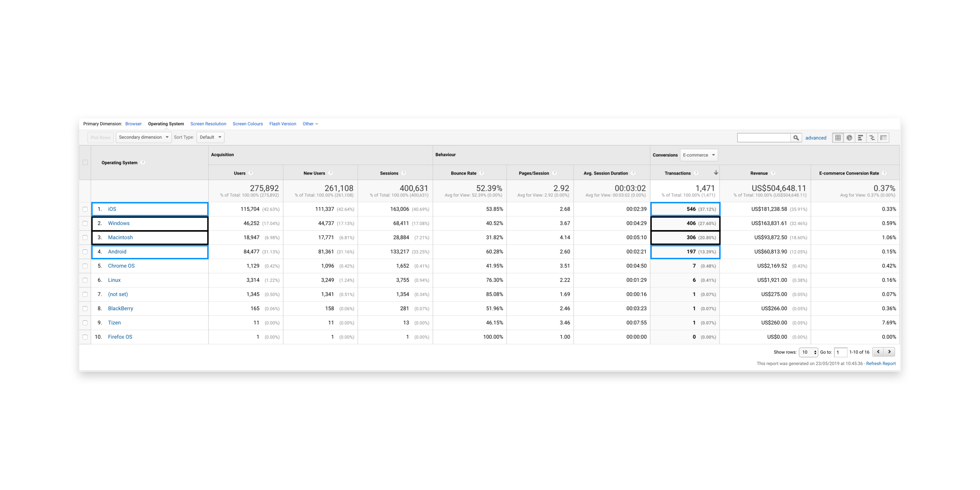This screenshot has width=980, height=490.
Task: Click the Plot Rows button
Action: click(100, 138)
